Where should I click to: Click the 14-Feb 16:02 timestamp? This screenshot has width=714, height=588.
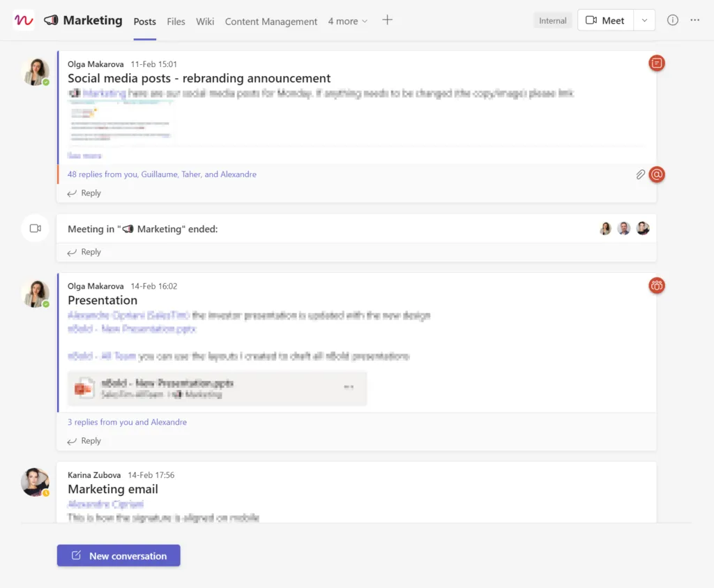point(154,286)
